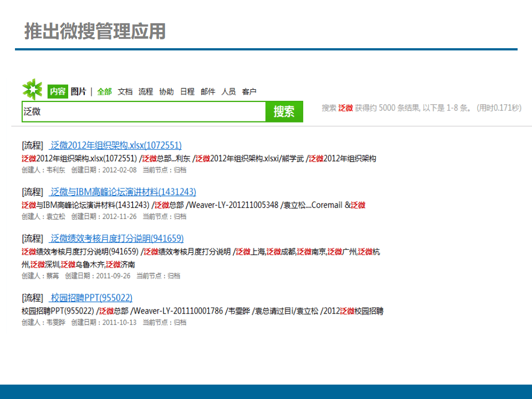532x399 pixels.
Task: Click creator text 创建人：韦利东
Action: [x=43, y=170]
